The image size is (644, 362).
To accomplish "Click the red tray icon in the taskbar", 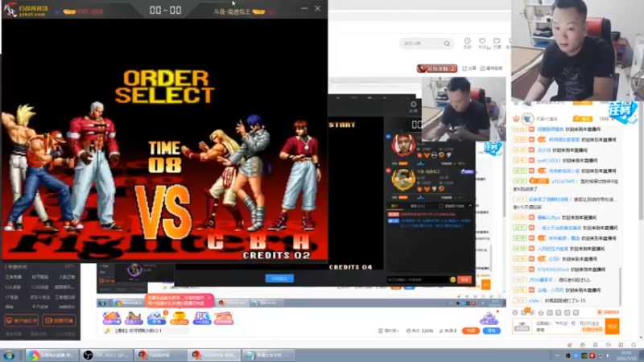I will (592, 356).
